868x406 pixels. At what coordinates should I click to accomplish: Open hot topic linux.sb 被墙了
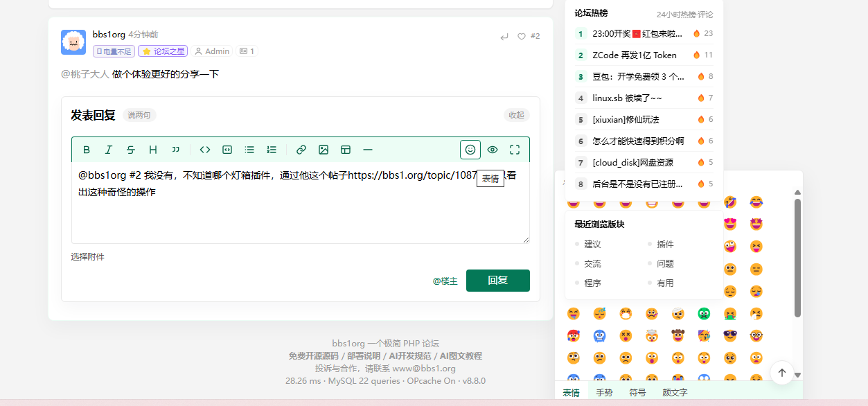[x=627, y=98]
